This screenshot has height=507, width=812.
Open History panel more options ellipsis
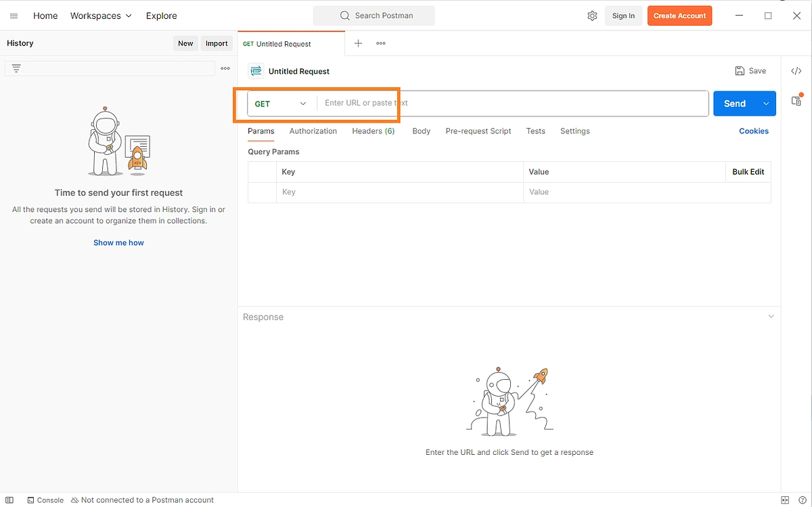pos(225,68)
